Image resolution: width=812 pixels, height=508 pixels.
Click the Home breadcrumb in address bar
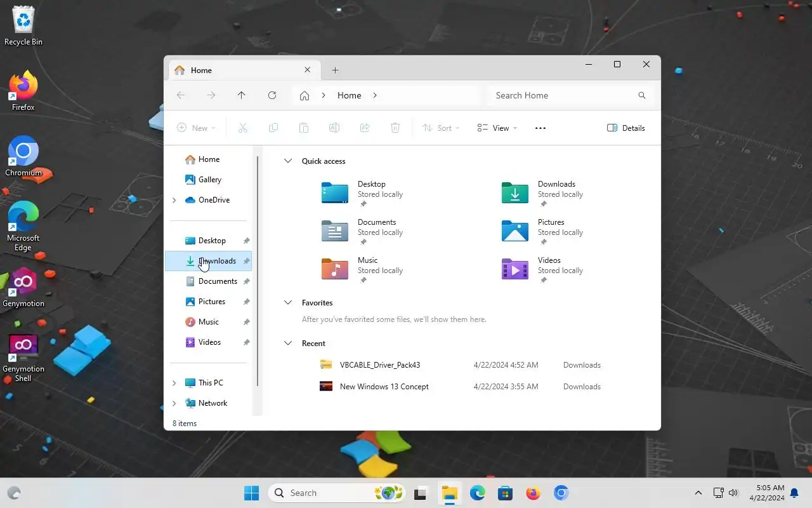(x=350, y=95)
